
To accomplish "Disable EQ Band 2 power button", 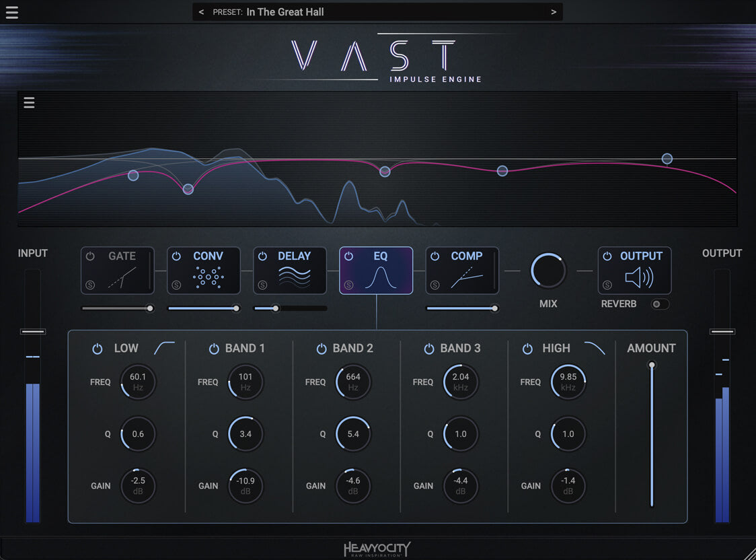I will pyautogui.click(x=322, y=349).
